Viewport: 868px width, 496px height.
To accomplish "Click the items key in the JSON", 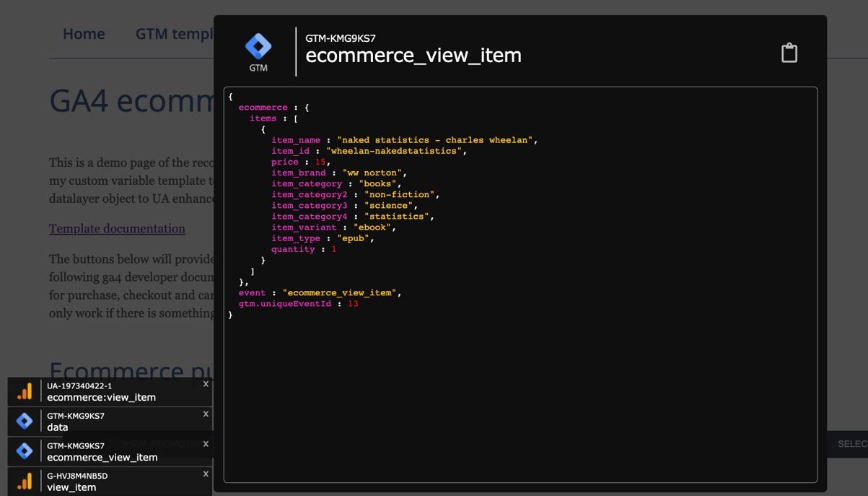I will [263, 118].
